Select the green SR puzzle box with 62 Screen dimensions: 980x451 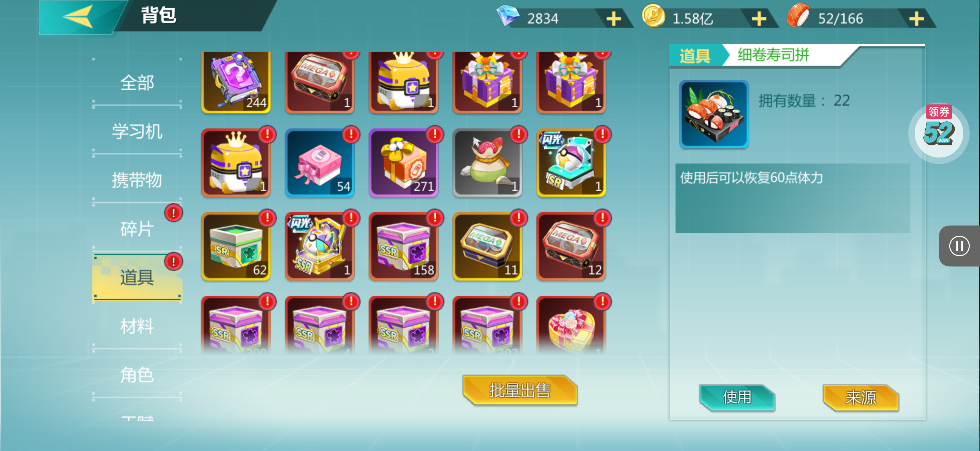[x=236, y=246]
